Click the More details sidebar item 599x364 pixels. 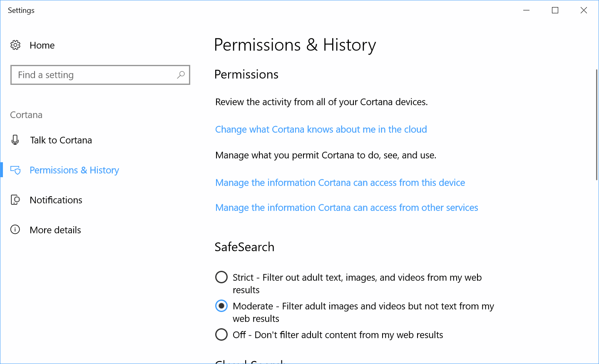(x=55, y=230)
